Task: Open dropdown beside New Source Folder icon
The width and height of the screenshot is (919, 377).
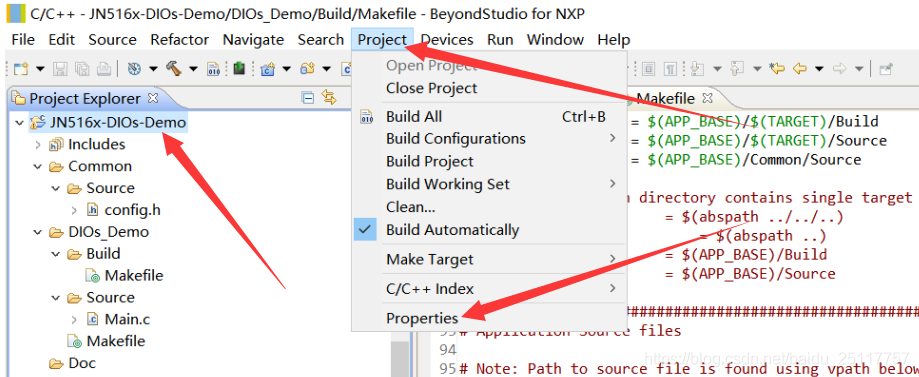Action: coord(326,69)
